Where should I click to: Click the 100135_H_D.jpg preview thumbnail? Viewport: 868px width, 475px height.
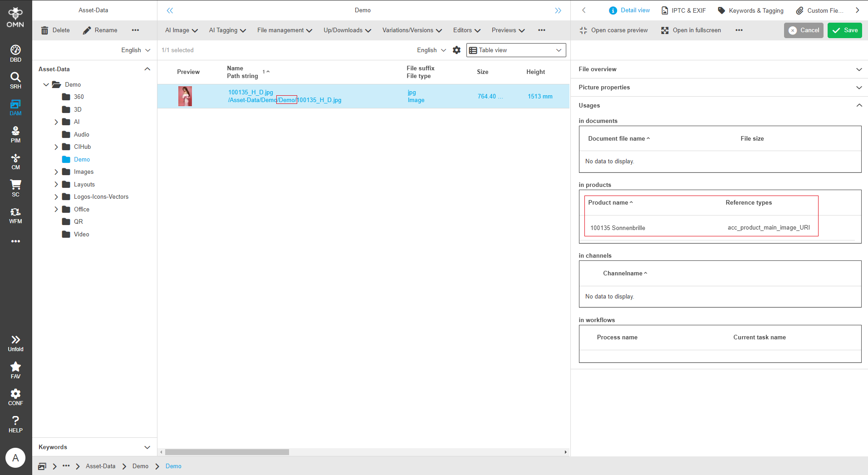pyautogui.click(x=185, y=96)
